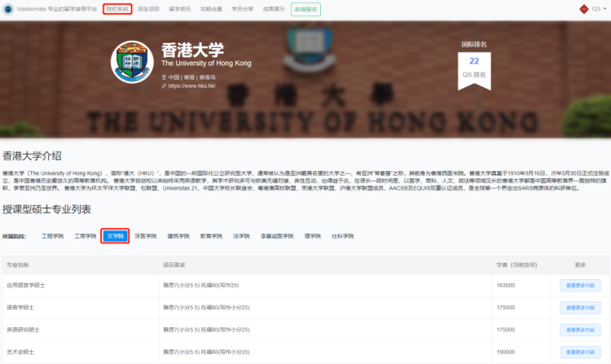The image size is (611, 364).
Task: Click the Mastermate logo icon
Action: coord(9,9)
